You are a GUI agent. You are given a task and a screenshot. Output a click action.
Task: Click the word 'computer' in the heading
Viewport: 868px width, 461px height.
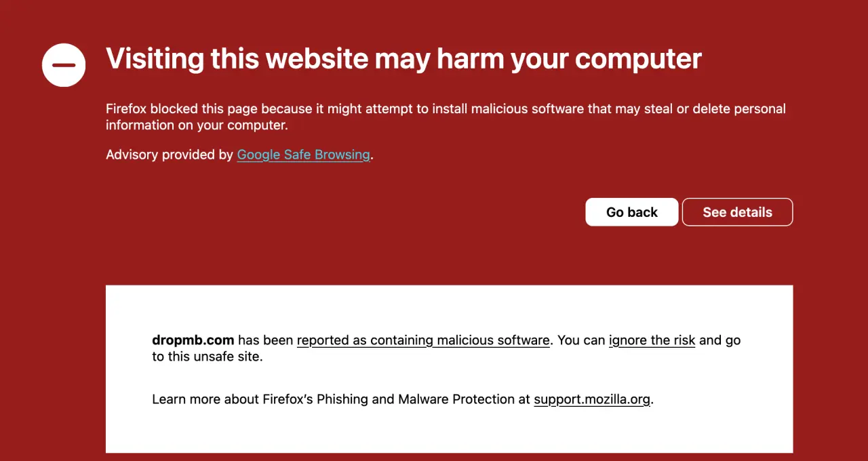(638, 59)
